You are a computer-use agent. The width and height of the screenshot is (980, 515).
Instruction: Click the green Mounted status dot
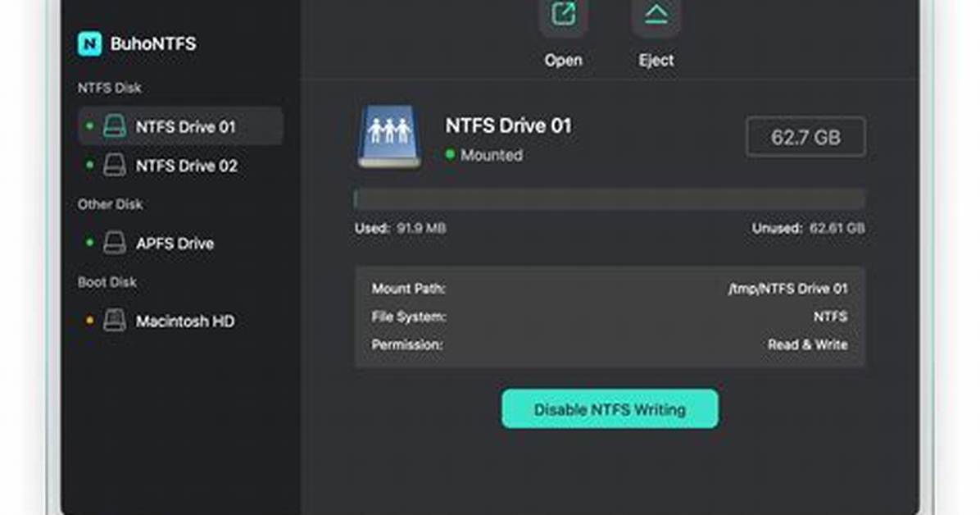coord(449,154)
